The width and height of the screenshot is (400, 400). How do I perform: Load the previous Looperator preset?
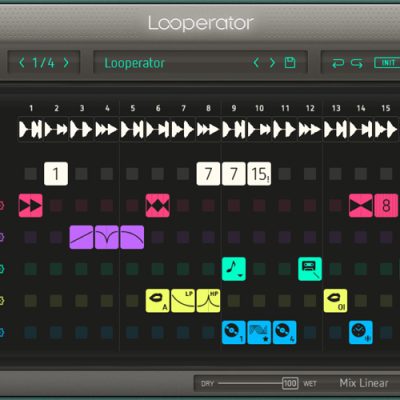coord(256,63)
